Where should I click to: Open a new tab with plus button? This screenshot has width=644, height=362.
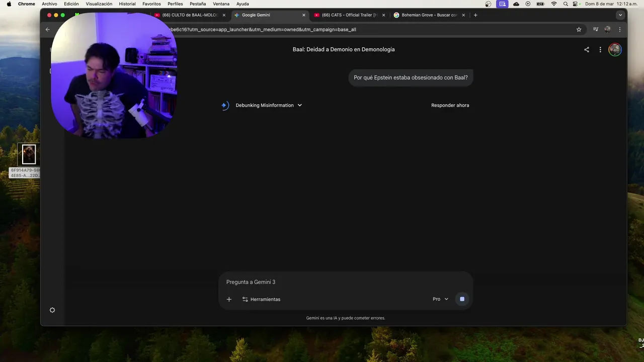475,15
